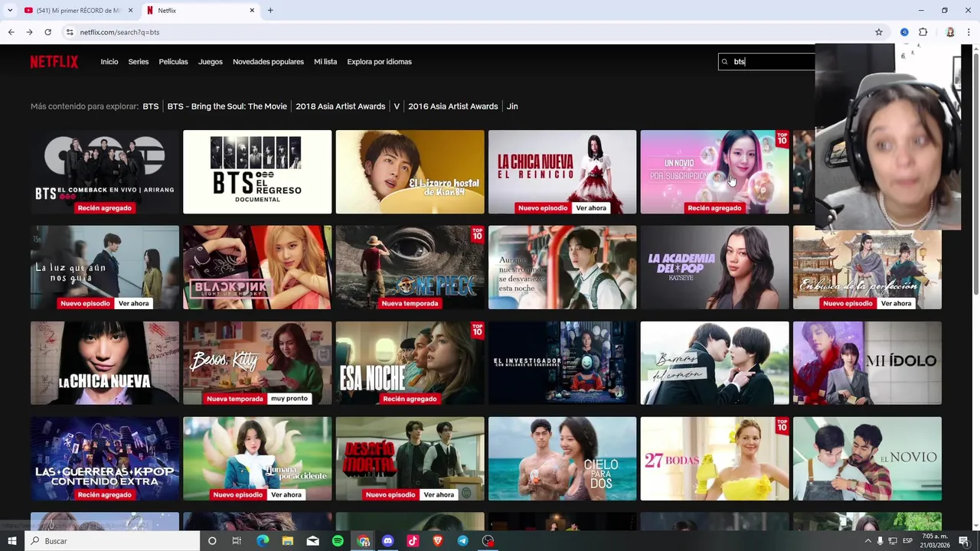Open Películas in the Netflix menu
The image size is (980, 551).
click(x=173, y=62)
